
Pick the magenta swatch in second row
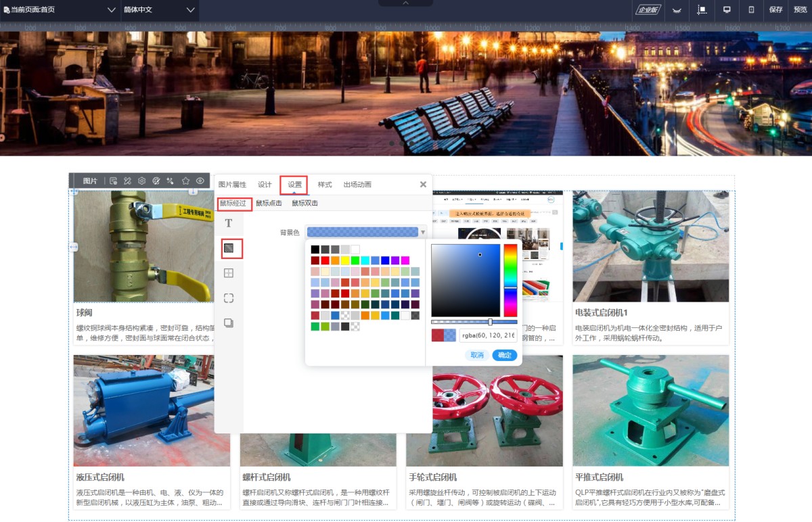pos(405,260)
